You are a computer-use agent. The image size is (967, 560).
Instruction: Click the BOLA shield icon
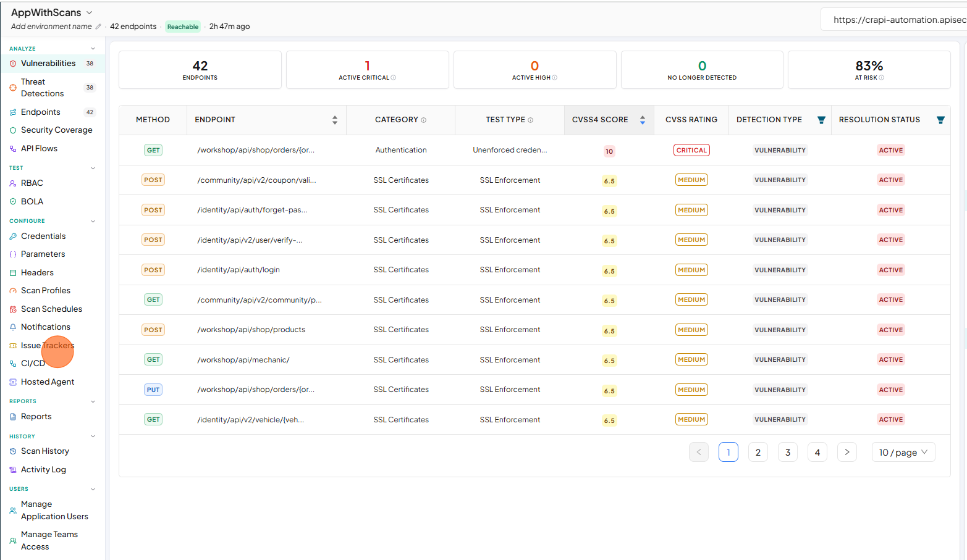tap(13, 202)
